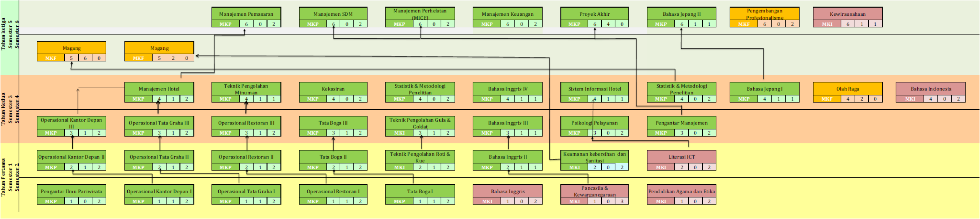Select the Psikologi Pelayanan course box

coord(594,123)
